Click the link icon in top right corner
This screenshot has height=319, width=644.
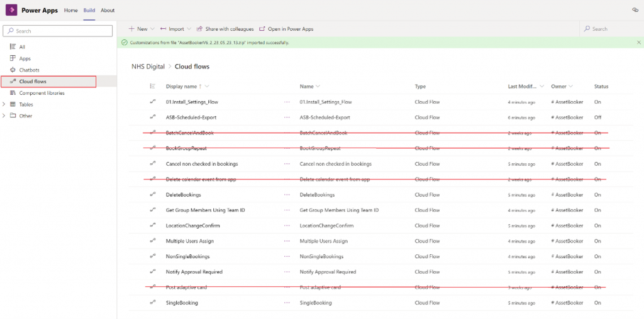pos(635,11)
